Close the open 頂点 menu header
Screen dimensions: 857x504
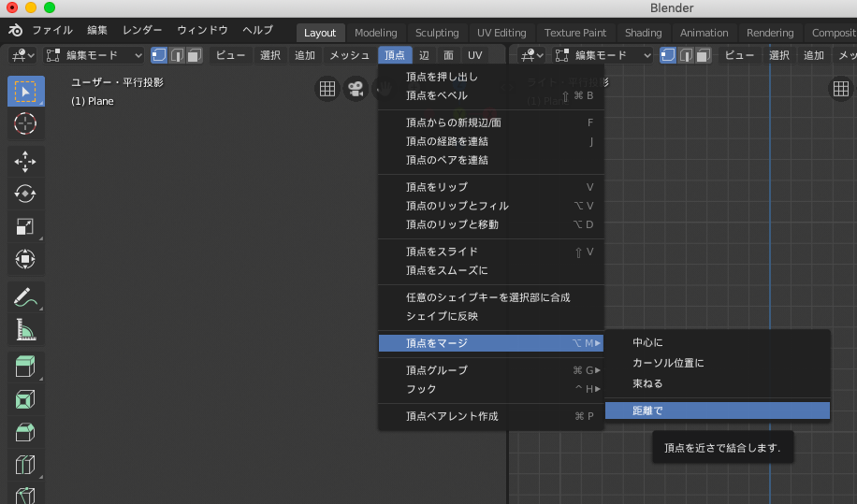pyautogui.click(x=395, y=55)
